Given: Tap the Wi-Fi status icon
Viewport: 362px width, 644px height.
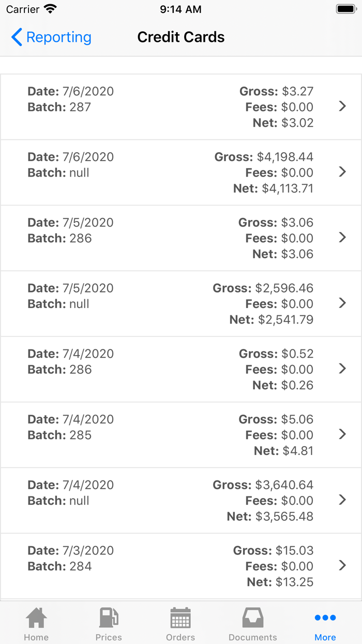Looking at the screenshot, I should point(50,9).
